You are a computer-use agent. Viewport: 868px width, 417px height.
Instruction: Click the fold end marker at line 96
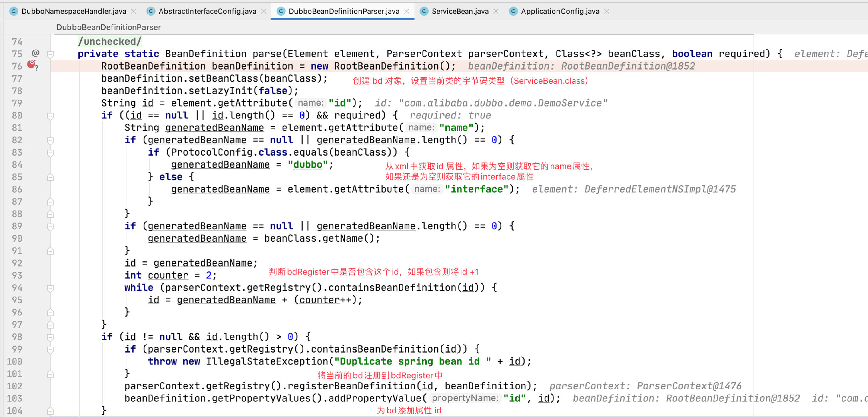click(x=50, y=312)
